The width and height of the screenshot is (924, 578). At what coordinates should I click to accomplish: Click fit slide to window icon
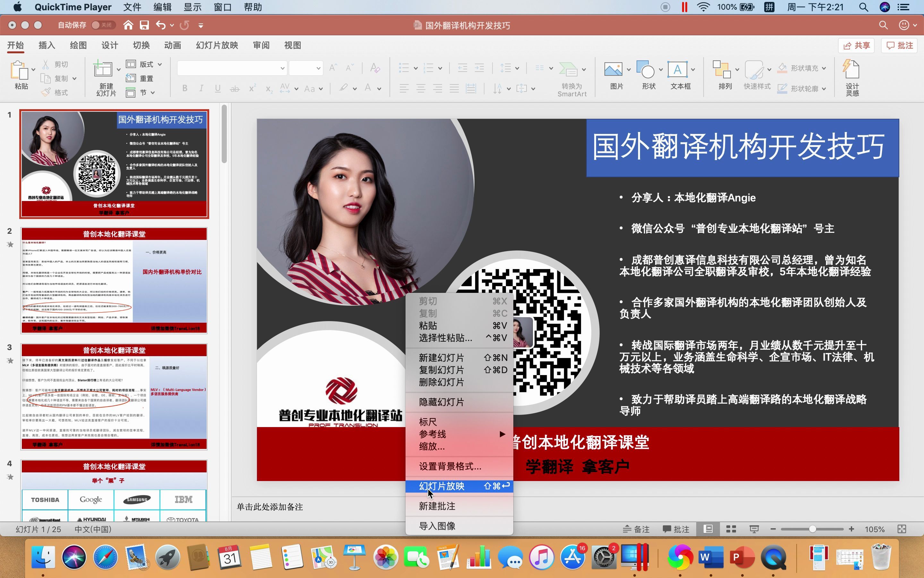point(902,529)
